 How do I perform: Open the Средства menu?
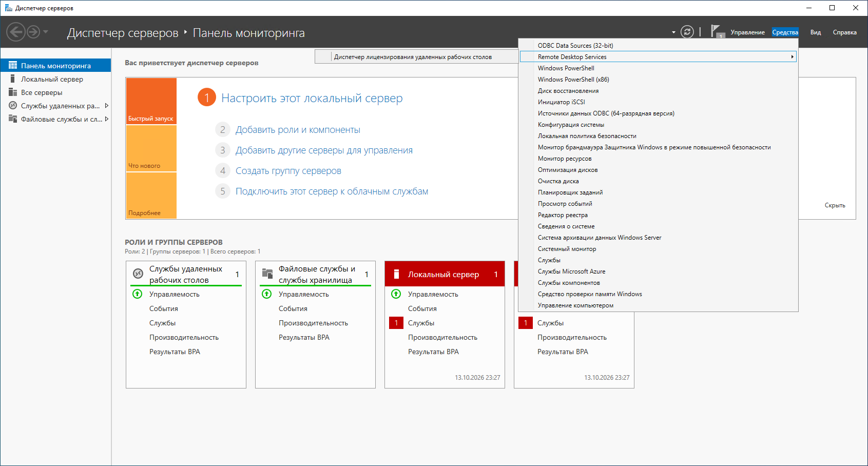pos(785,32)
